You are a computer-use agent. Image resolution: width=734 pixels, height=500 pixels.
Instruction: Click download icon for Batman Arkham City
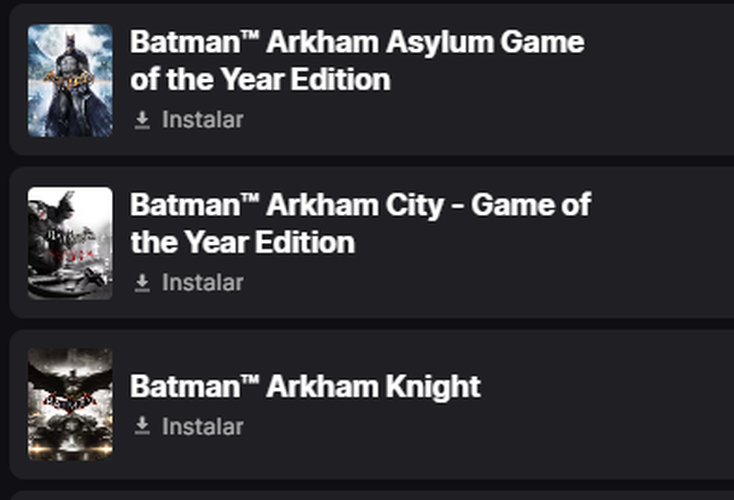tap(142, 283)
